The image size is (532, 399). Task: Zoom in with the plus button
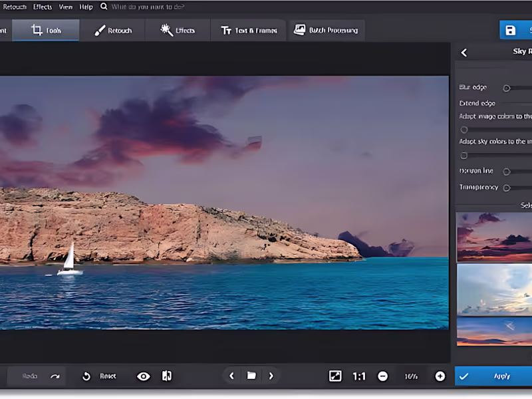coord(440,376)
